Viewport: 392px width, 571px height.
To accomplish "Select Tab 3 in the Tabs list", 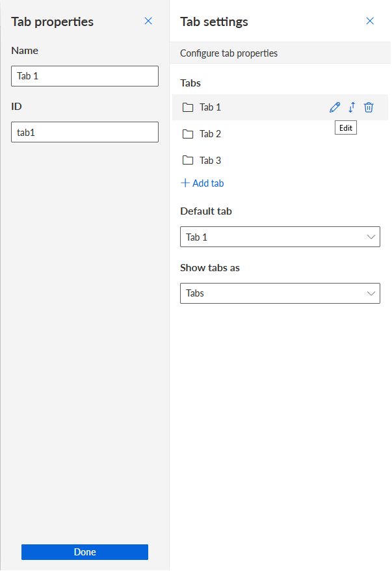I will [280, 160].
